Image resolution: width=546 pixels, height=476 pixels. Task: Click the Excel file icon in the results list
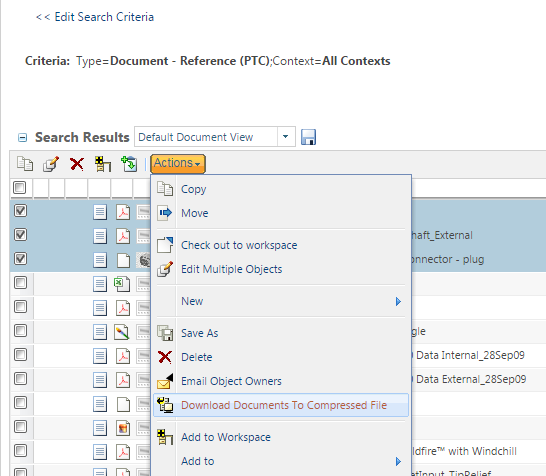[x=122, y=284]
